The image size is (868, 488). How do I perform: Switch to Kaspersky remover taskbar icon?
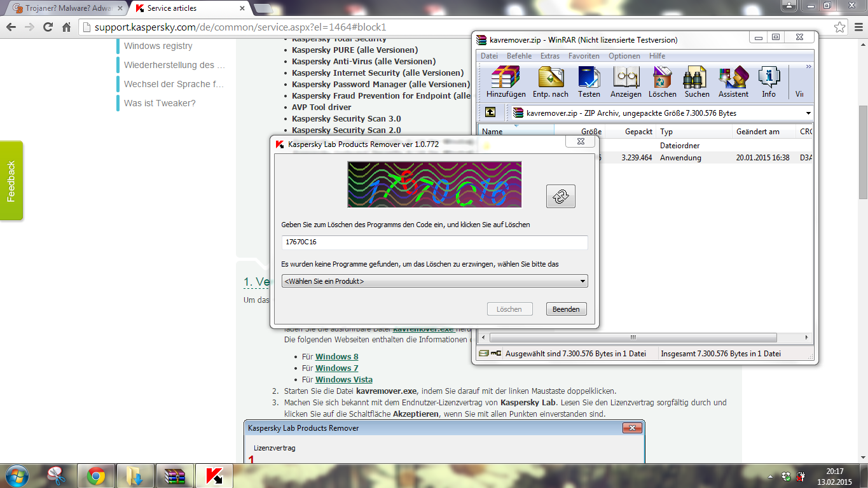point(214,476)
